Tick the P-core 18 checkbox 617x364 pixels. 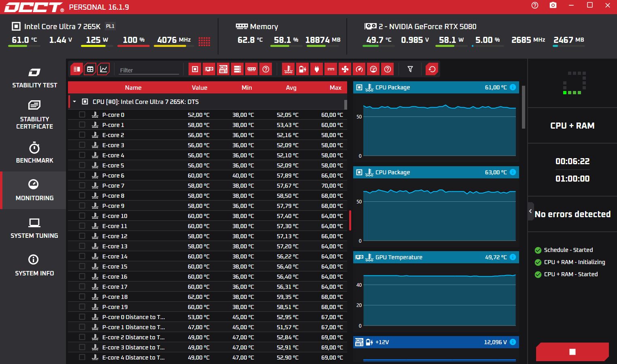coord(82,296)
